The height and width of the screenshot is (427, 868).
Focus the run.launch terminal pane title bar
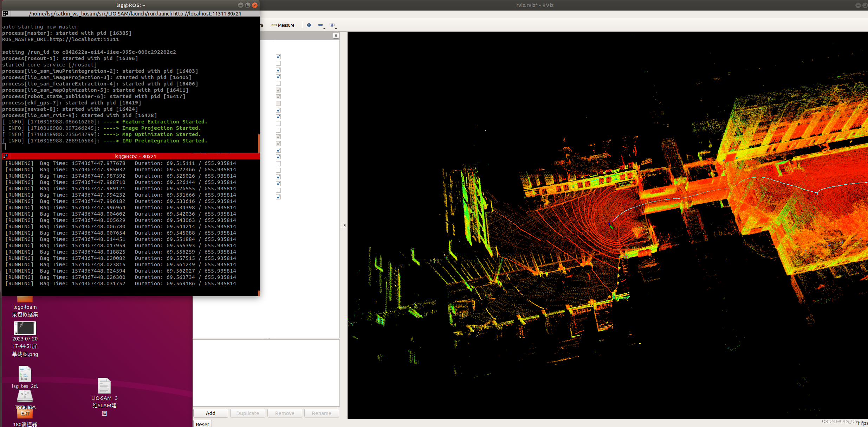pos(135,14)
